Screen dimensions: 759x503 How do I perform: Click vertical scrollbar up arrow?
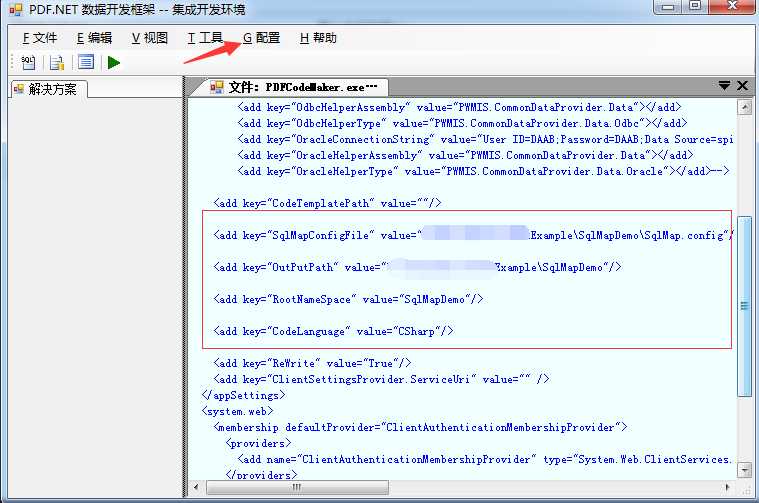(x=744, y=107)
